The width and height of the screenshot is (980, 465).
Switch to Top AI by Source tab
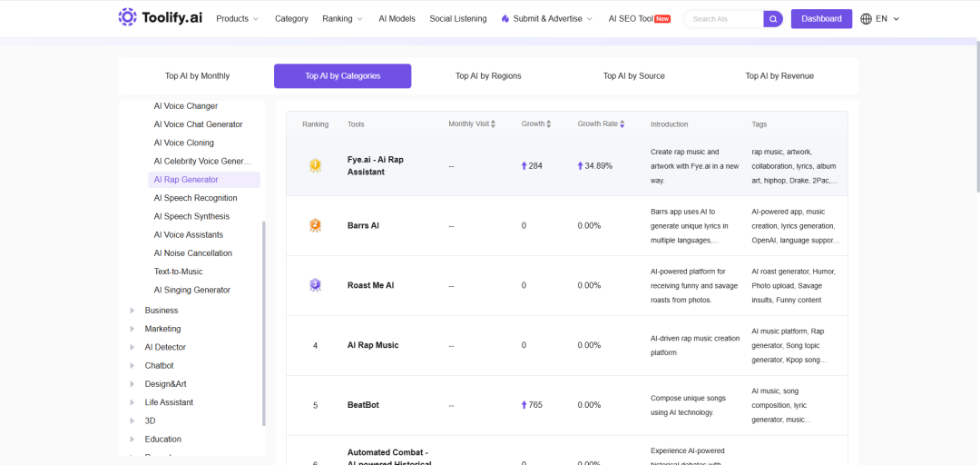(x=633, y=75)
